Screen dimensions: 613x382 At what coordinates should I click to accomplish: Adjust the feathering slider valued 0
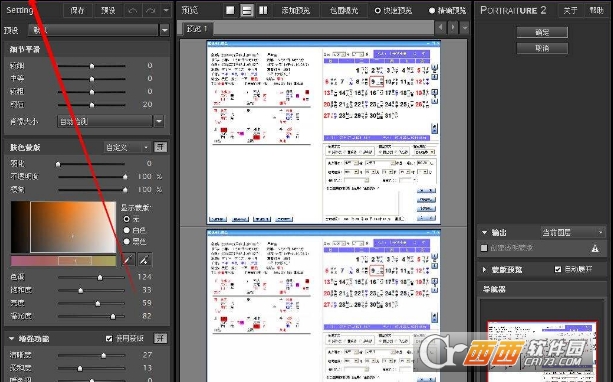[x=92, y=164]
